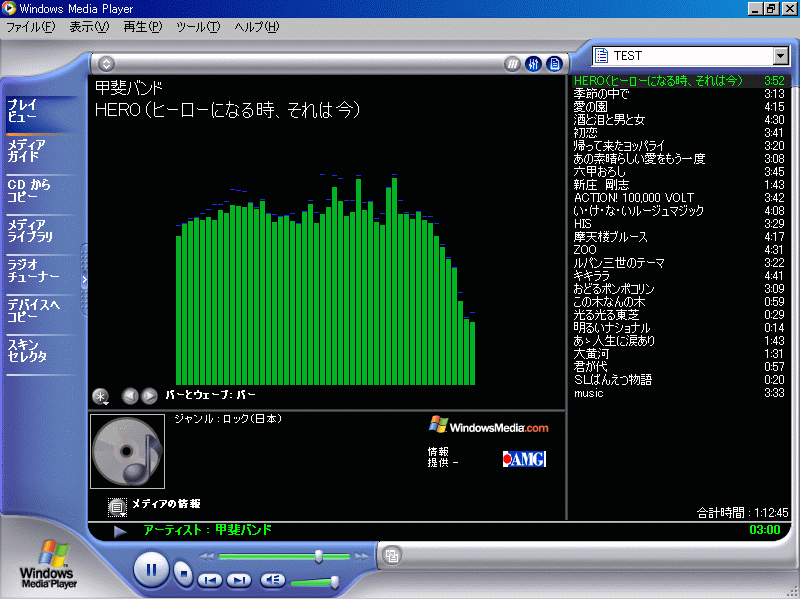800x600 pixels.
Task: Select playlist track おどるポンポコリン
Action: click(x=679, y=289)
